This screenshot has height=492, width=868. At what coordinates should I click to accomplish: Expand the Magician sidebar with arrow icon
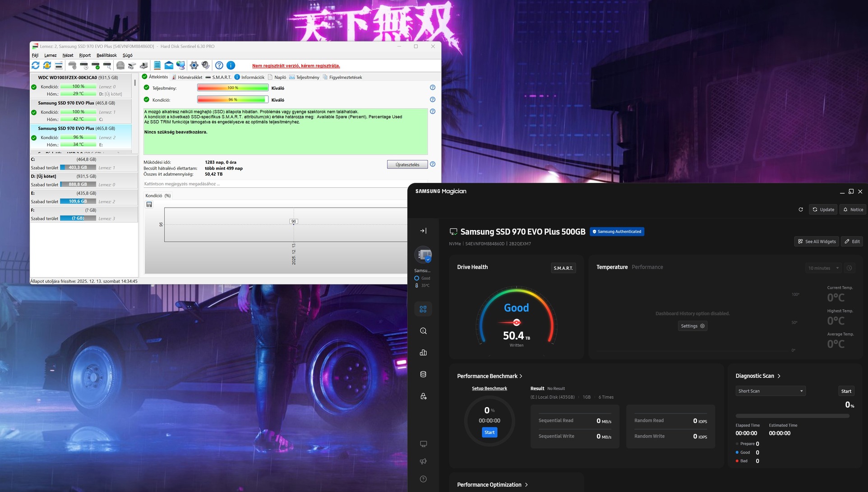click(x=423, y=231)
